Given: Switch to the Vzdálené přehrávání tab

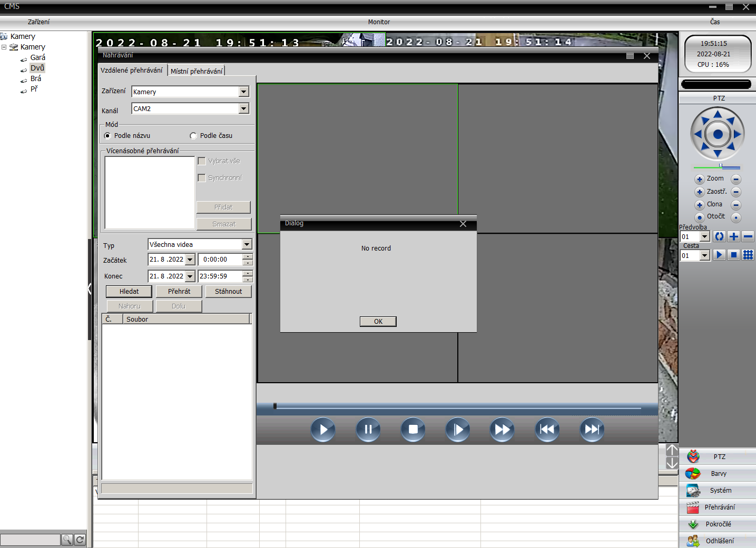Looking at the screenshot, I should [x=132, y=70].
